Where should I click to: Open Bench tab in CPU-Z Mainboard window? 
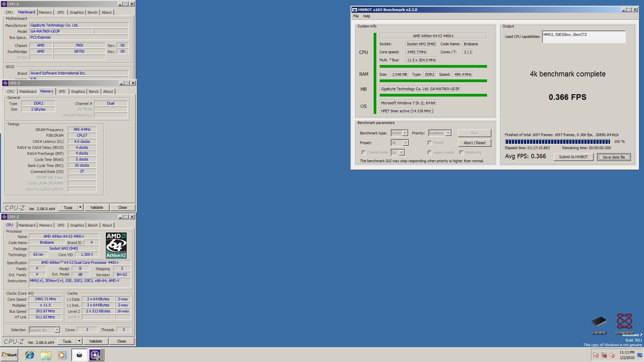coord(93,12)
